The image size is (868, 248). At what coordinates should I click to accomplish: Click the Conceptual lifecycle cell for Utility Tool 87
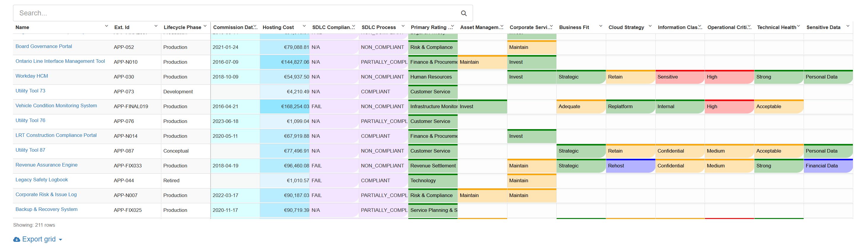point(186,151)
